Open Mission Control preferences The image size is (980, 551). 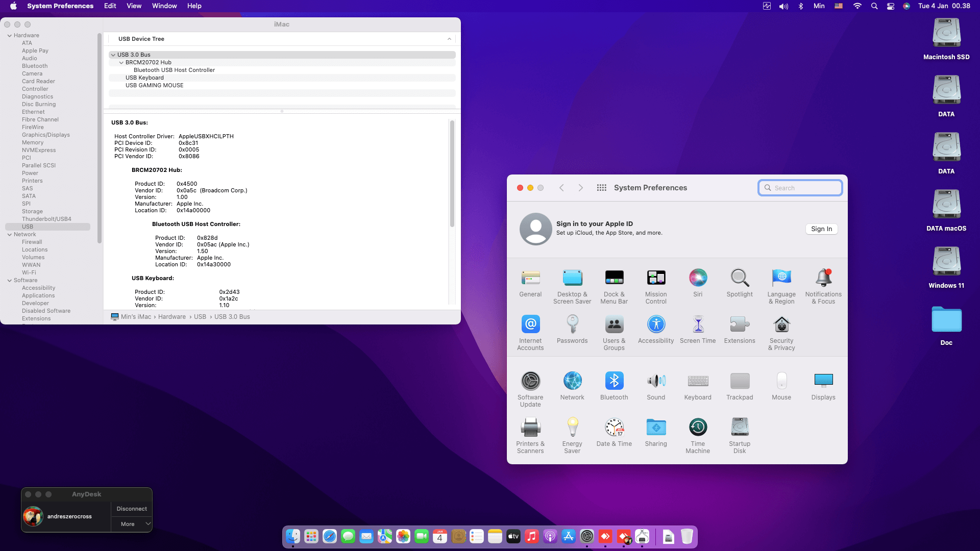pyautogui.click(x=656, y=287)
